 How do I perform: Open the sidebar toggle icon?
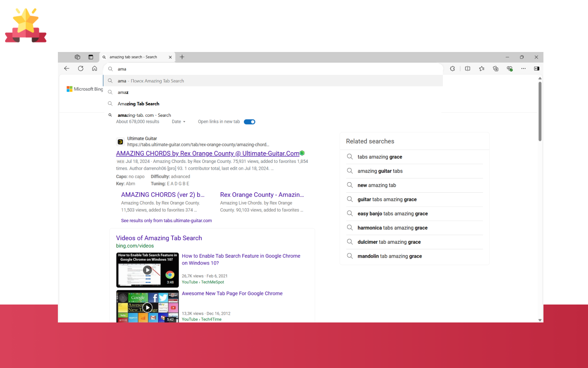[537, 69]
